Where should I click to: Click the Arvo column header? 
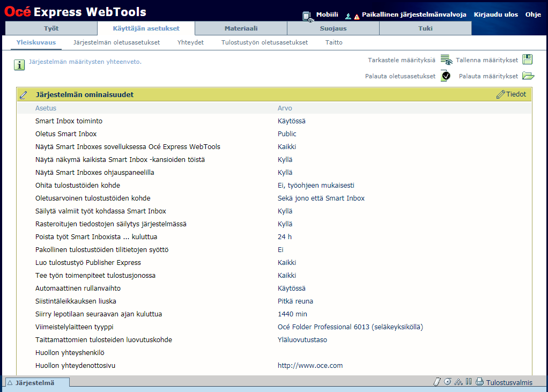(285, 108)
